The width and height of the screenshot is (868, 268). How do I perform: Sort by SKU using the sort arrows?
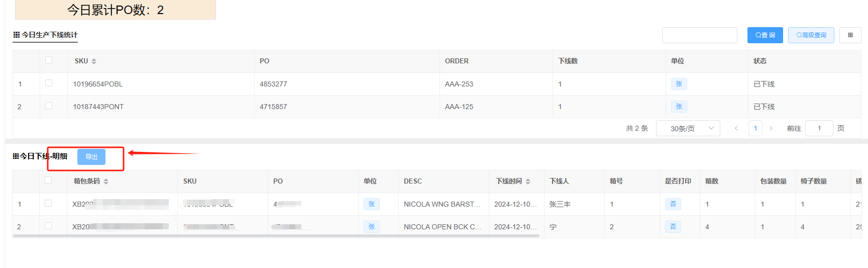click(x=94, y=61)
